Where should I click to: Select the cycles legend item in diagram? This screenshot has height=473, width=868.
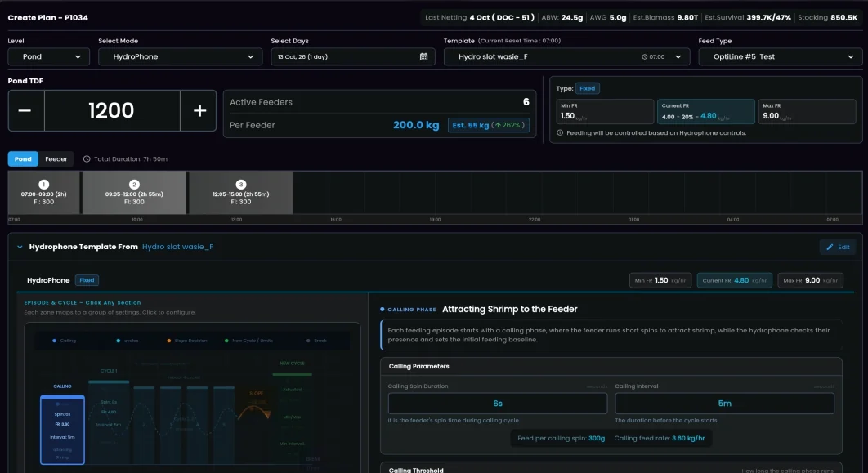click(x=128, y=341)
